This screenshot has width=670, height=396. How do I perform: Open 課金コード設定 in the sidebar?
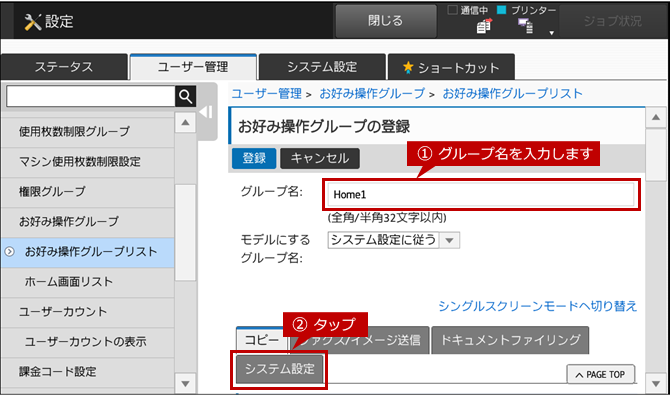point(88,372)
